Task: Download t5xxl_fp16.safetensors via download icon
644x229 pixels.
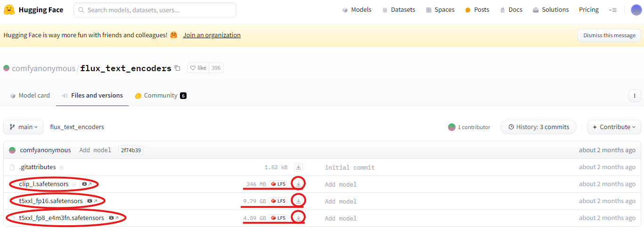Action: 299,201
